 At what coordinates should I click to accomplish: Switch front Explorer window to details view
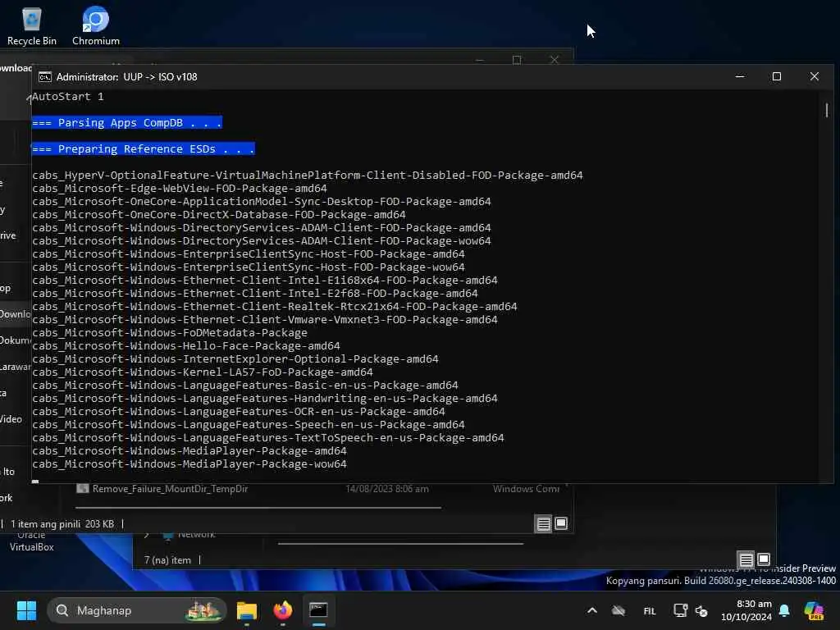click(x=543, y=523)
